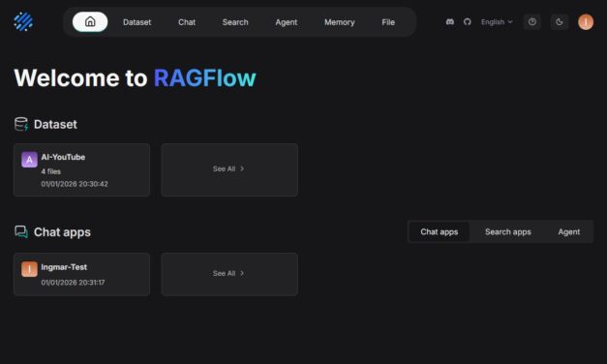Click the Dataset section heading
The image size is (607, 364).
(55, 124)
